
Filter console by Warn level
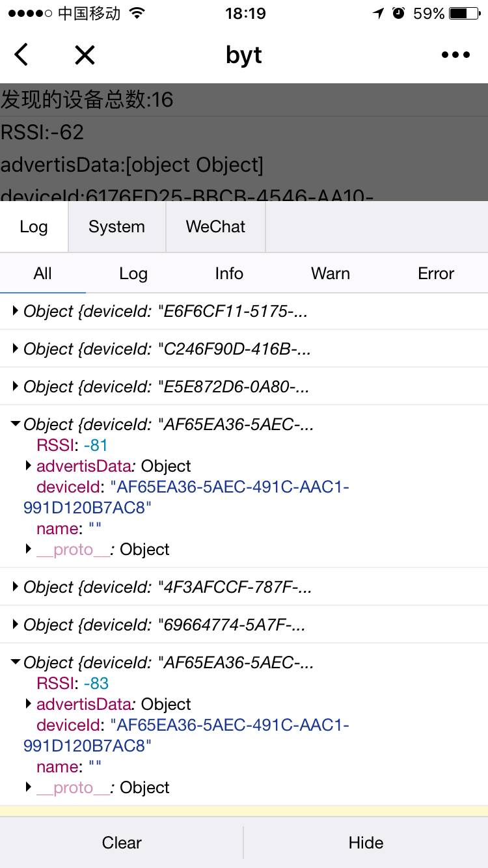(331, 274)
